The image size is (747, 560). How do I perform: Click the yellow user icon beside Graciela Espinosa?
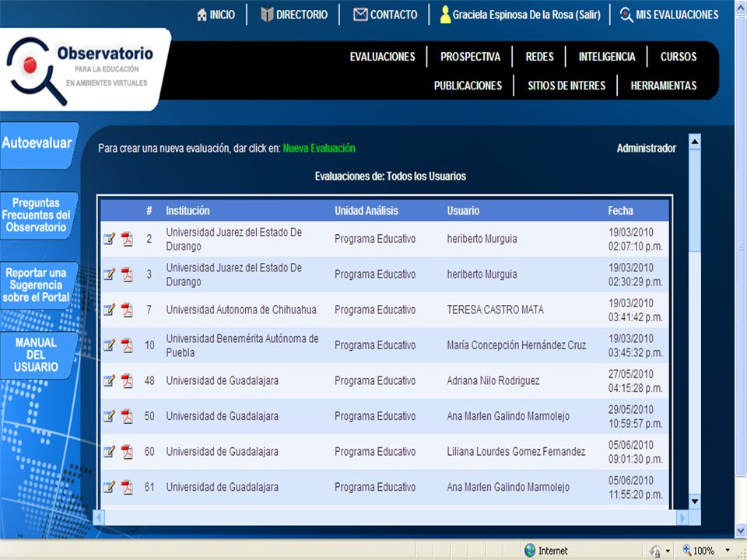[x=445, y=14]
